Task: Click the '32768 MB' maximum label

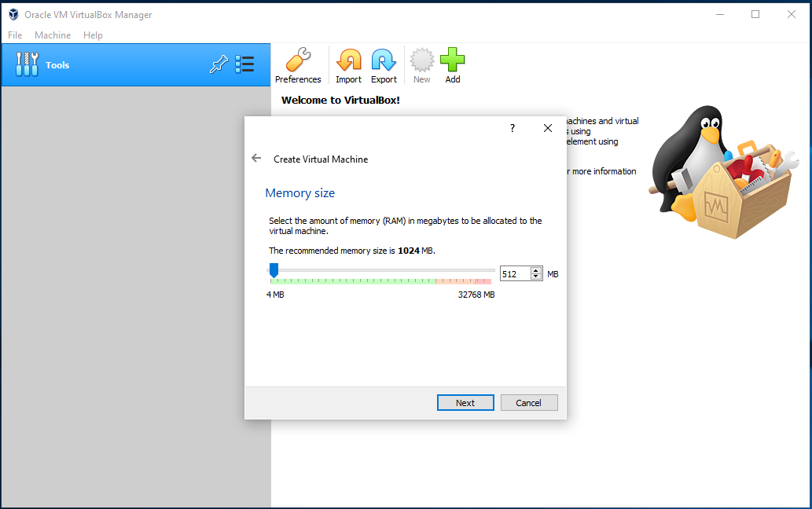Action: tap(476, 295)
